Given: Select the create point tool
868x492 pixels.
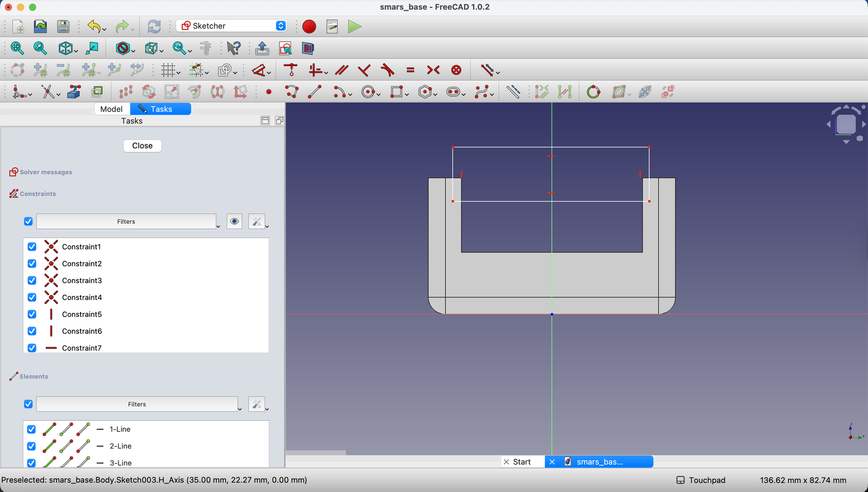Looking at the screenshot, I should (x=269, y=92).
